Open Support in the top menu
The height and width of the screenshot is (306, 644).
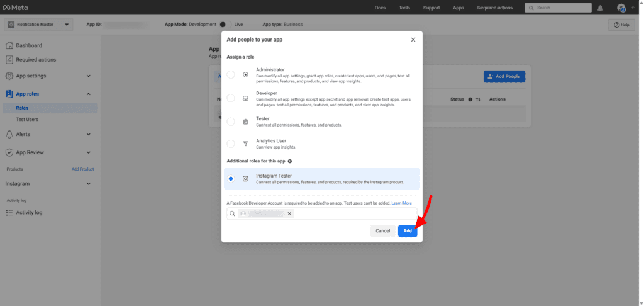click(x=431, y=8)
